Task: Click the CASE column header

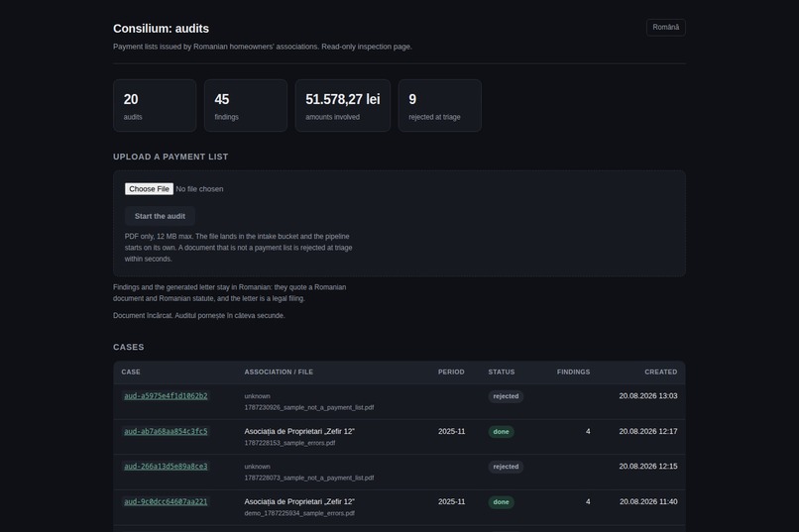Action: click(131, 372)
